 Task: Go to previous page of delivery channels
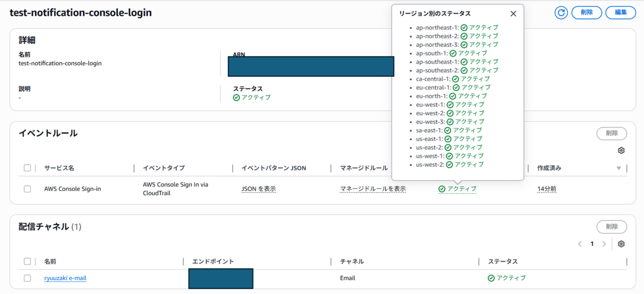coord(580,244)
